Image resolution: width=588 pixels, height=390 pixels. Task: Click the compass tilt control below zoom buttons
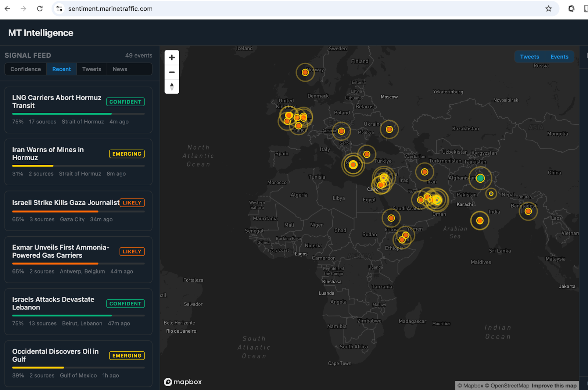[x=172, y=87]
